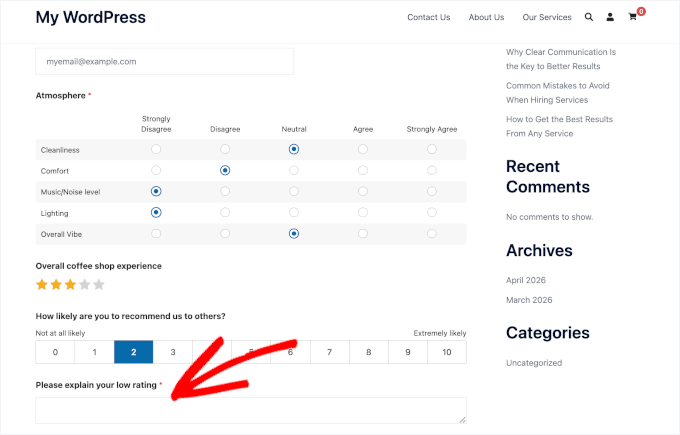The width and height of the screenshot is (680, 435).
Task: Open the shopping cart icon
Action: 633,17
